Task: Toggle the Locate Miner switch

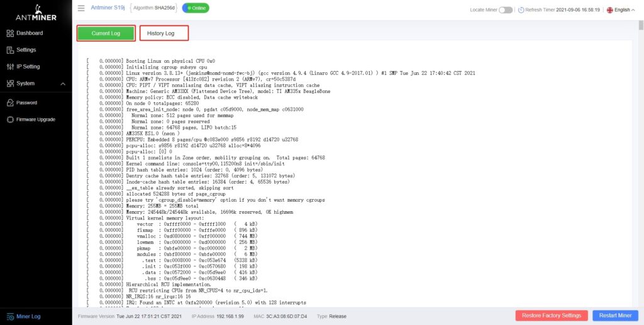Action: click(x=506, y=10)
